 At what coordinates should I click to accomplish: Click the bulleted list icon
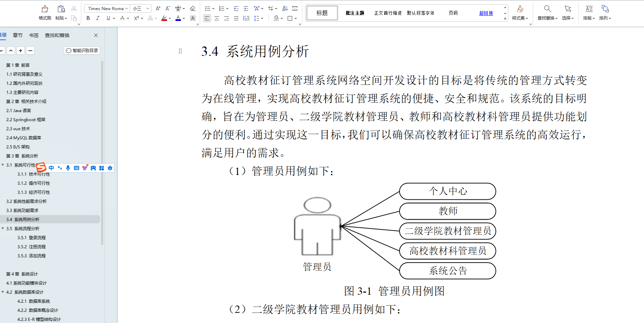[x=207, y=8]
